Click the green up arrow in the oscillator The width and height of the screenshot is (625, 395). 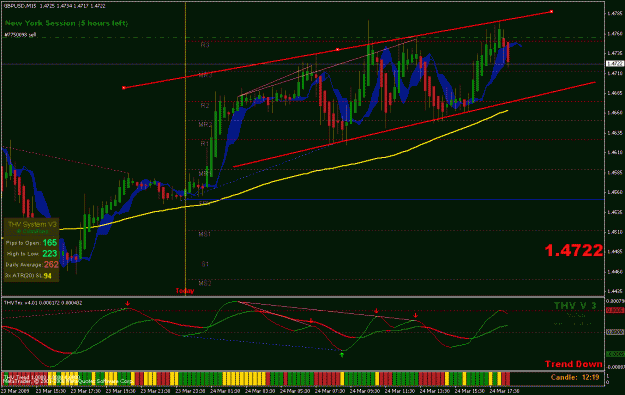(342, 354)
